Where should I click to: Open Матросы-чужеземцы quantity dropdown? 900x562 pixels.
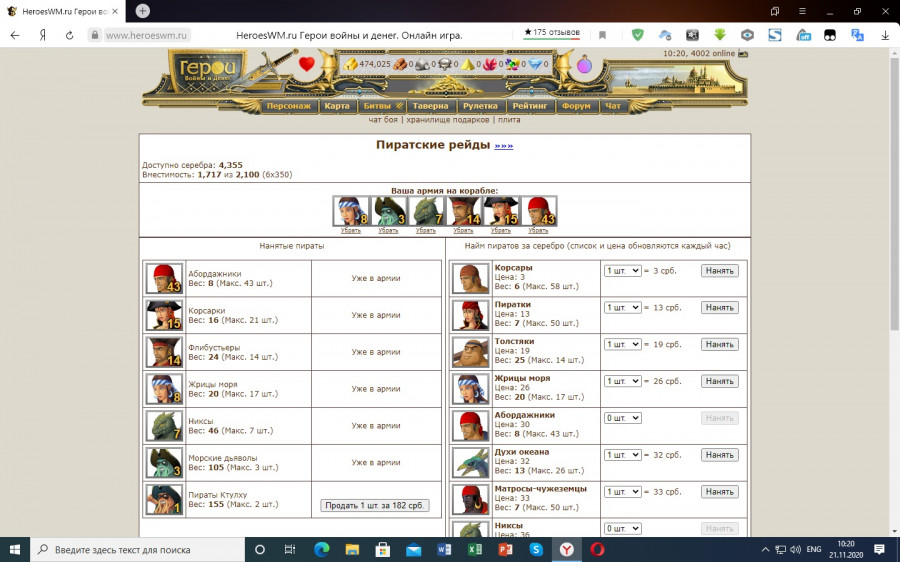pyautogui.click(x=622, y=491)
